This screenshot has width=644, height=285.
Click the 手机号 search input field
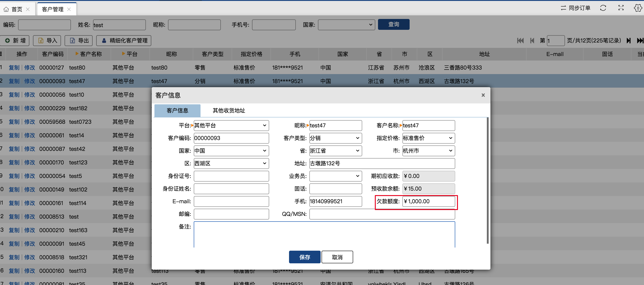coord(274,25)
